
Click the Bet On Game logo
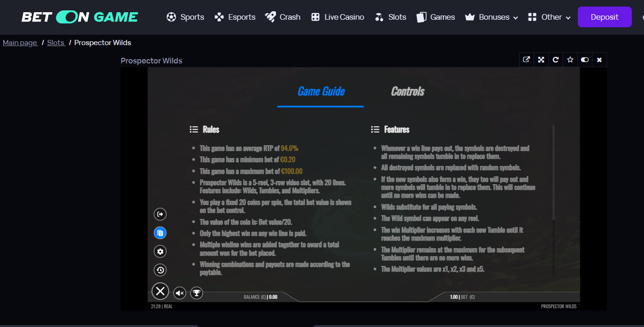pyautogui.click(x=80, y=17)
